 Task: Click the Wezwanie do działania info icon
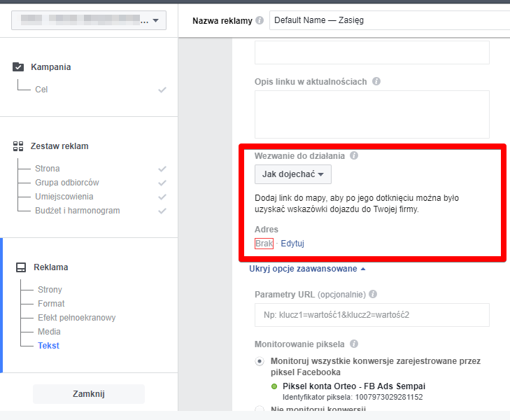coord(354,155)
